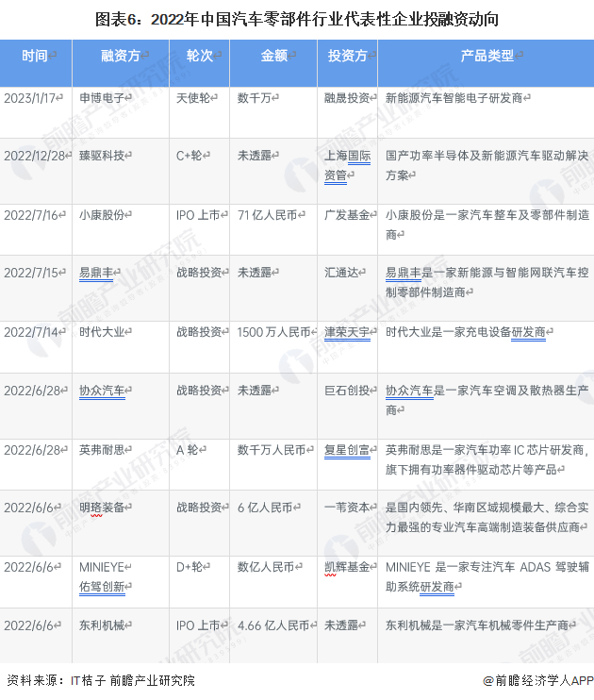The image size is (594, 700).
Task: Select the A轮 round cell
Action: pos(188,450)
